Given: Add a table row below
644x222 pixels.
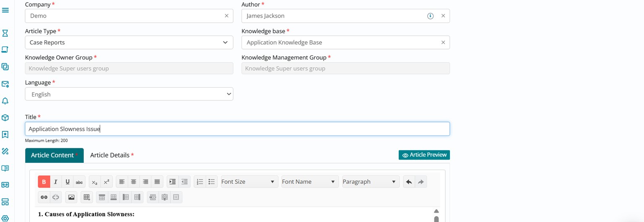Looking at the screenshot, I should tap(114, 197).
